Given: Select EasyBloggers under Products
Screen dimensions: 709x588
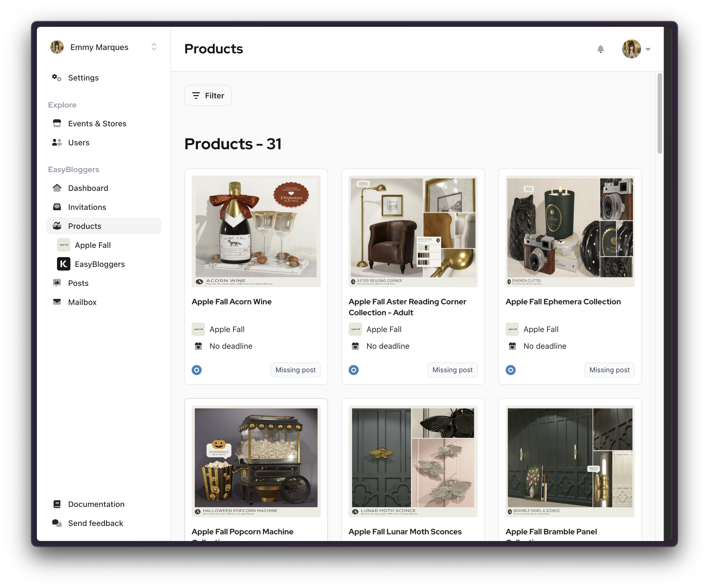Looking at the screenshot, I should pos(100,264).
